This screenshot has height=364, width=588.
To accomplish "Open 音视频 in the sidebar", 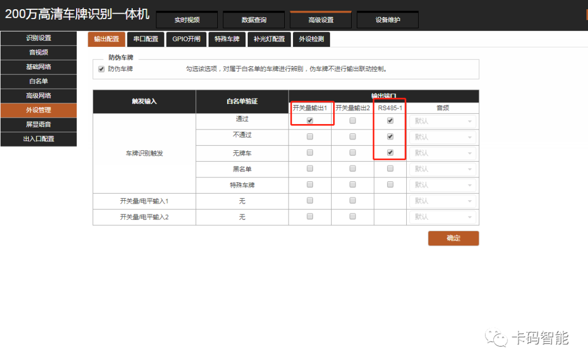I will [x=39, y=52].
